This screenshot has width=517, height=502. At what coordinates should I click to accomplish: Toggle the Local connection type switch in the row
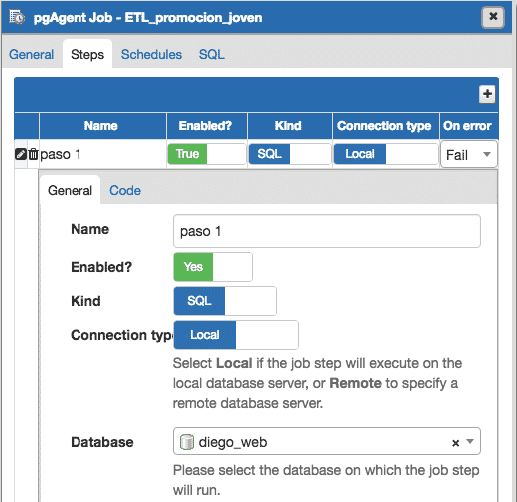(386, 154)
